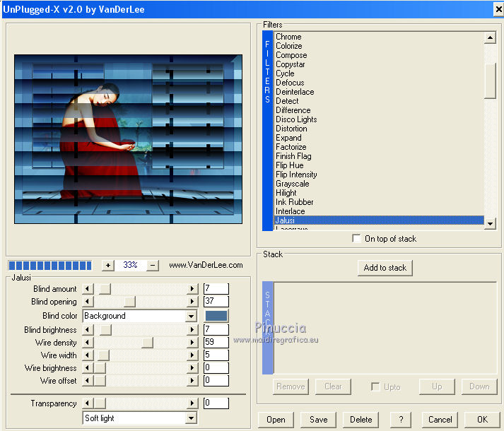This screenshot has height=431, width=504.
Task: Click the Blind amount slider thumb
Action: [105, 289]
